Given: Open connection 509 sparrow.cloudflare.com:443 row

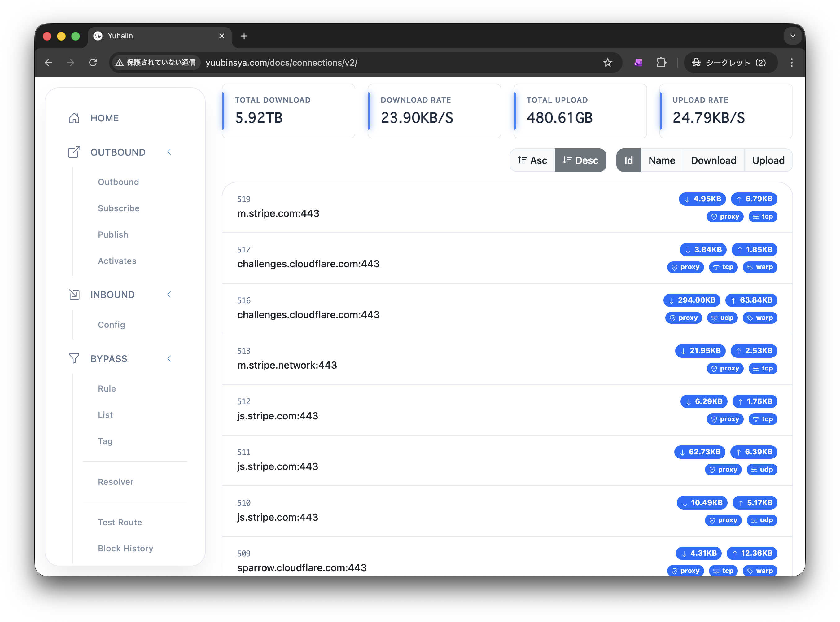Looking at the screenshot, I should [x=507, y=557].
